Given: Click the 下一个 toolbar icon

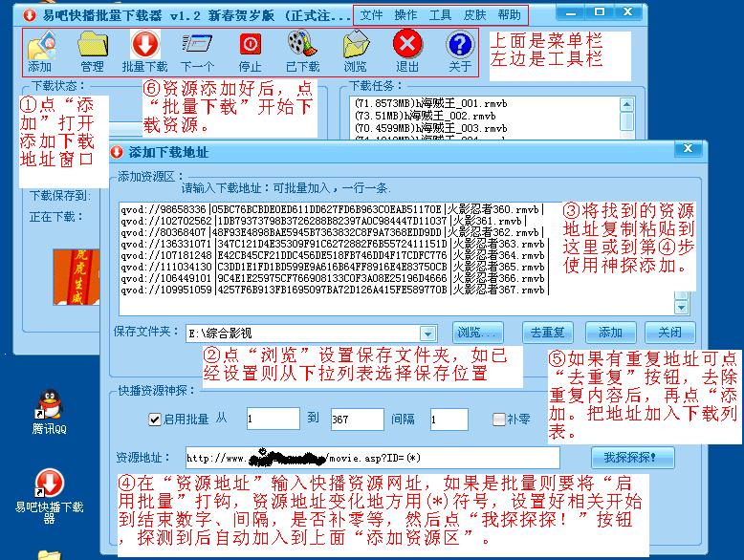Looking at the screenshot, I should point(197,52).
